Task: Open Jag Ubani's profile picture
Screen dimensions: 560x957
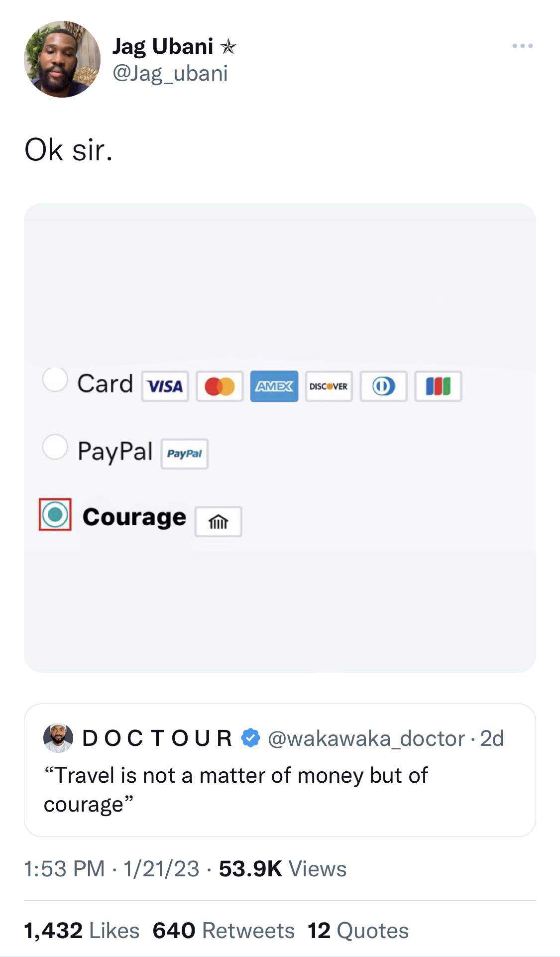Action: click(62, 59)
